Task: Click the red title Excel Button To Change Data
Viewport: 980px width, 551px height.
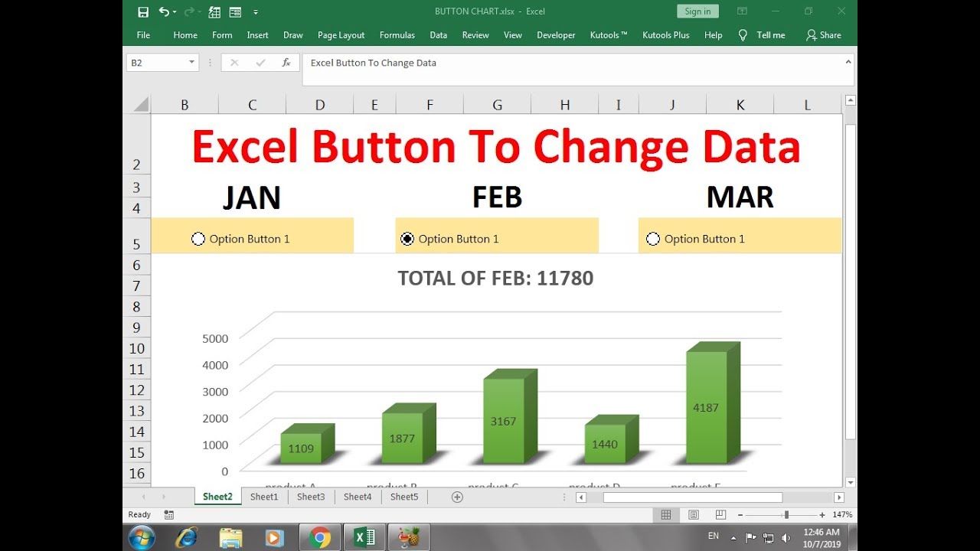Action: 495,146
